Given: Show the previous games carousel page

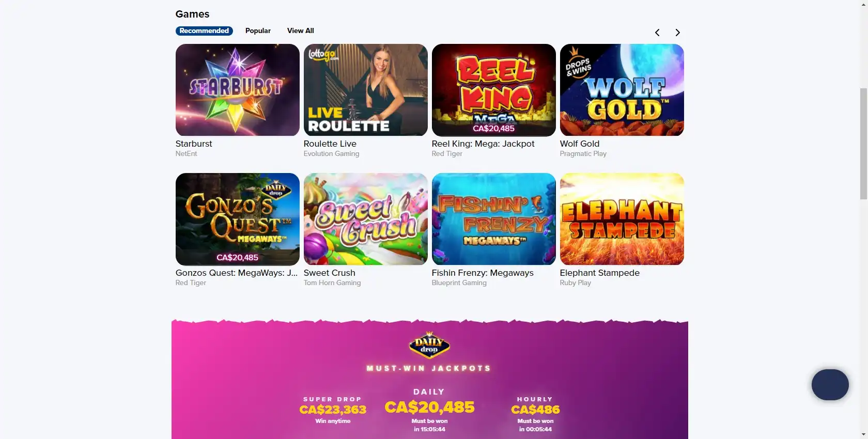Looking at the screenshot, I should pos(657,33).
